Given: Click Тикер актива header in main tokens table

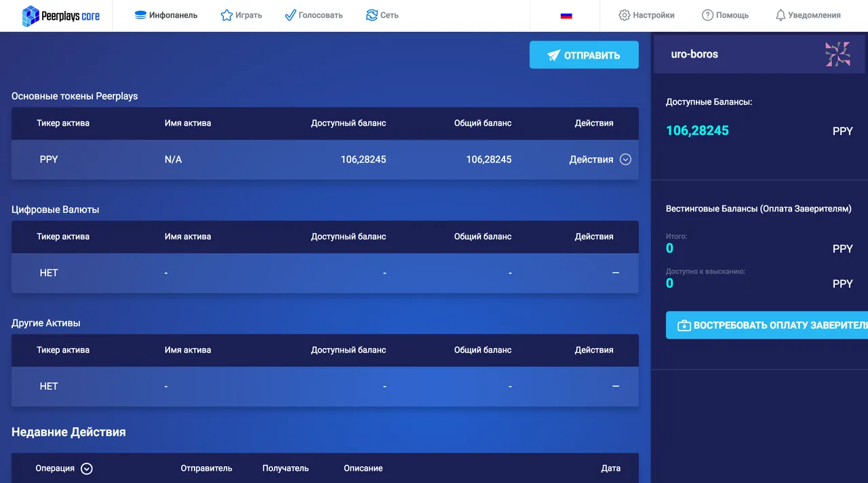Looking at the screenshot, I should pyautogui.click(x=63, y=123).
